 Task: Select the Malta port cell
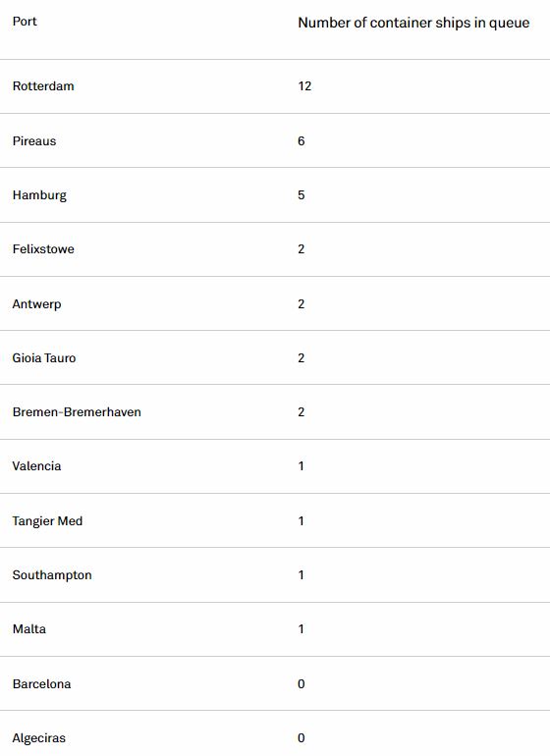pos(29,629)
